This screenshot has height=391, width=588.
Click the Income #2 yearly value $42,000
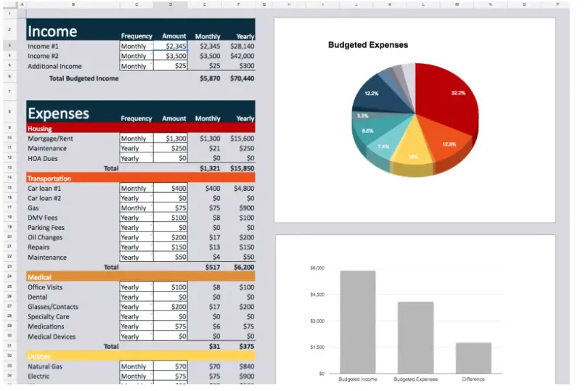tap(242, 56)
